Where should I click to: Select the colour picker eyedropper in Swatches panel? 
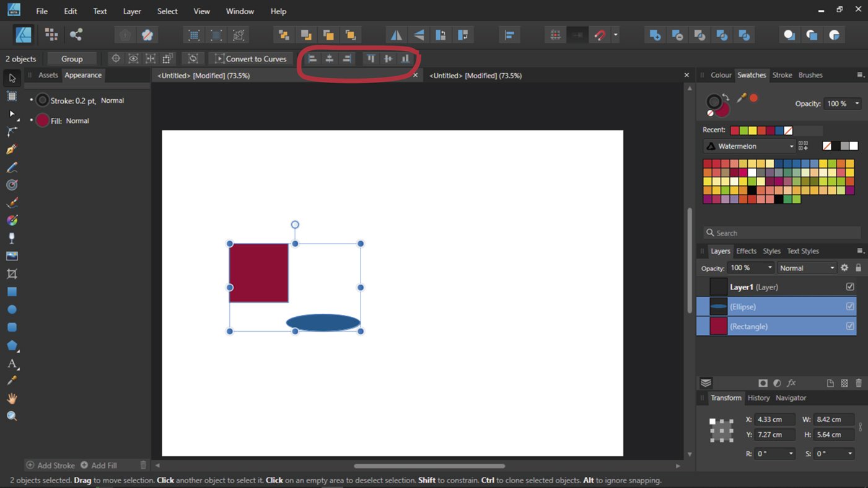(741, 98)
